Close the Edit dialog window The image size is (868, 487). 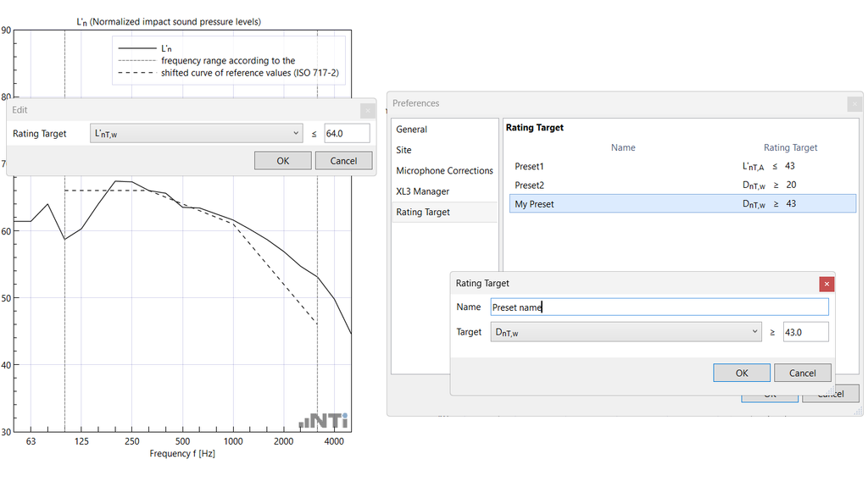(367, 110)
